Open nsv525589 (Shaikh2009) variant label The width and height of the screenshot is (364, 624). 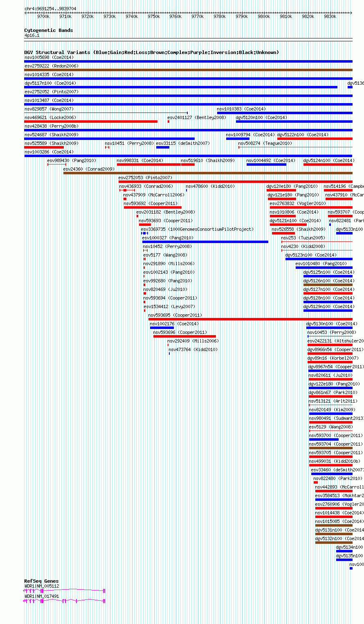tap(52, 143)
